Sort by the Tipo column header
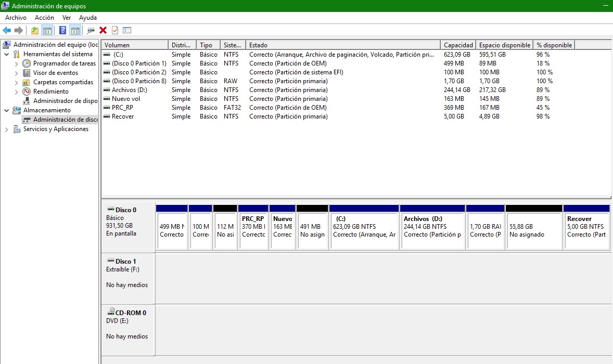Image resolution: width=613 pixels, height=364 pixels. (x=208, y=45)
